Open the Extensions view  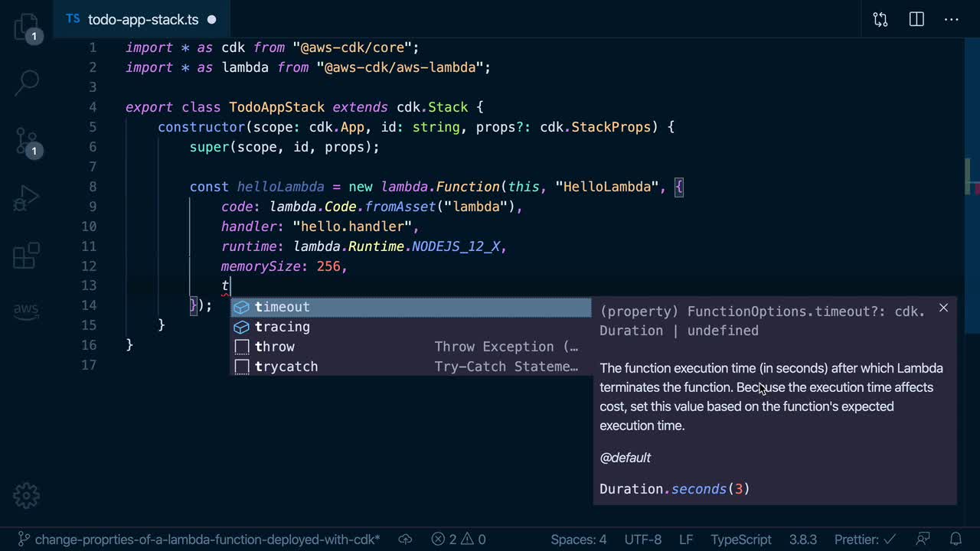26,256
